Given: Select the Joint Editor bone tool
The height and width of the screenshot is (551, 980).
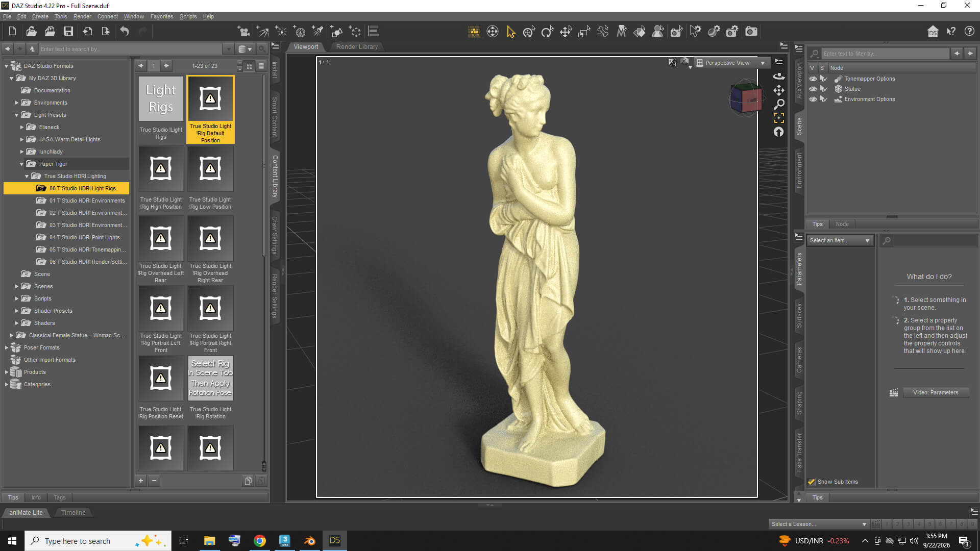Looking at the screenshot, I should (x=603, y=32).
